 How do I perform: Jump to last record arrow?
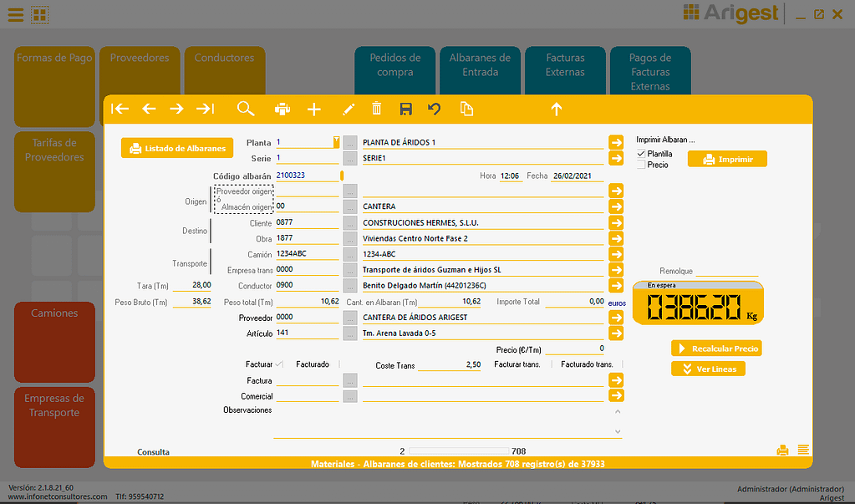(206, 109)
